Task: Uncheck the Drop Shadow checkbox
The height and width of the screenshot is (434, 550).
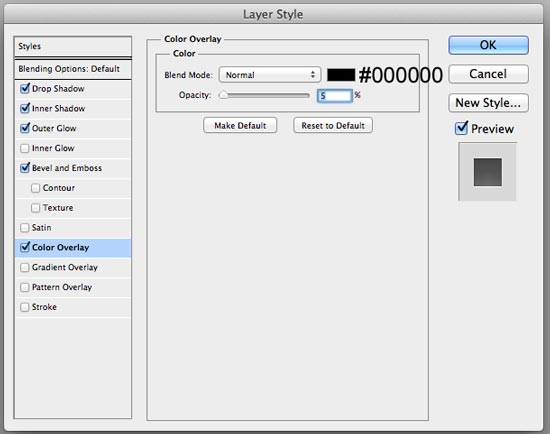Action: pyautogui.click(x=25, y=88)
